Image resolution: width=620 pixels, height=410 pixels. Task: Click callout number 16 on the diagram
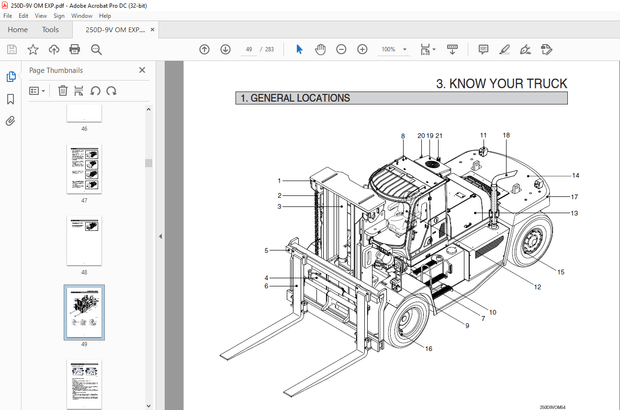429,349
